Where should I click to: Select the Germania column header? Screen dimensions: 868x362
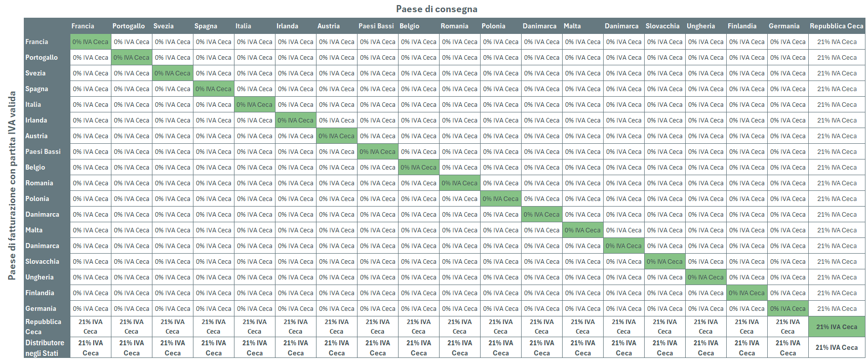coord(784,26)
